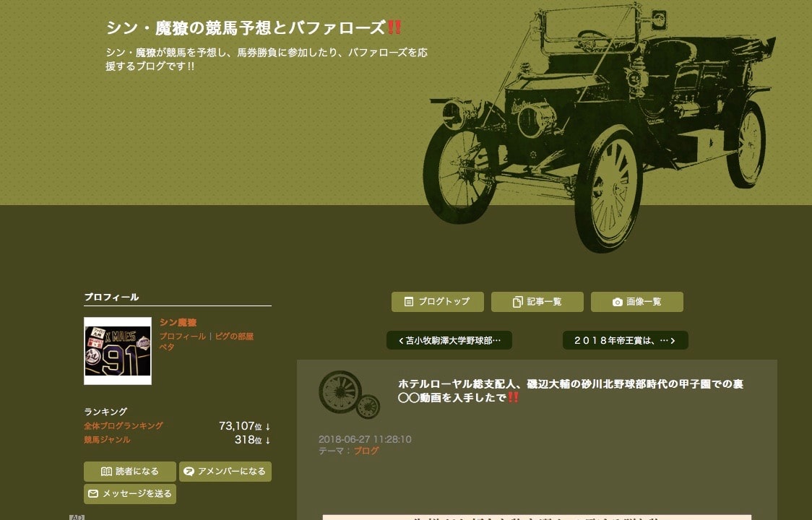Open the 競馬ジャンル ranking link
This screenshot has height=520, width=812.
[107, 440]
